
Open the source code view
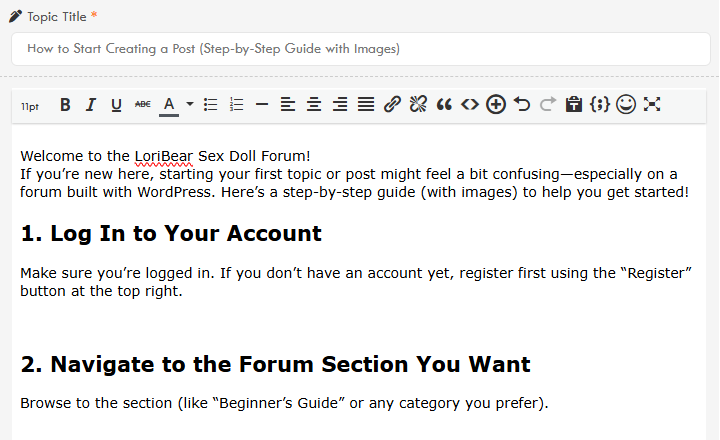(469, 104)
